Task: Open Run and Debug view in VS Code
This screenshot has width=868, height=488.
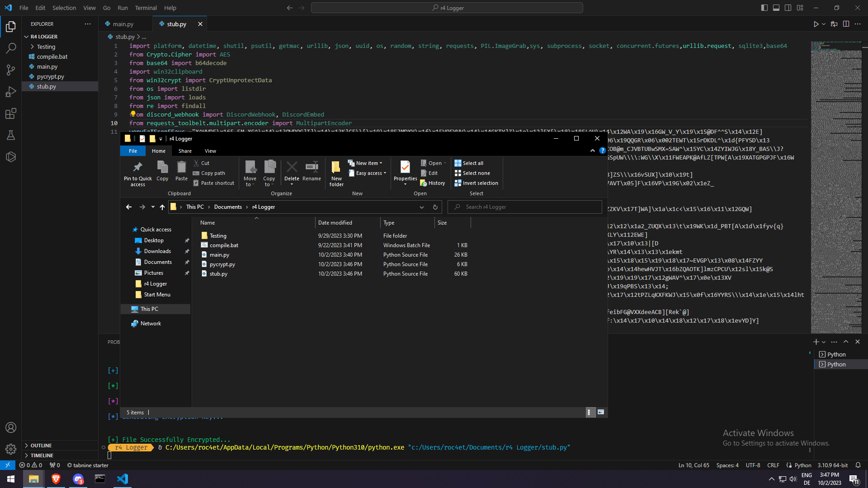Action: coord(11,92)
